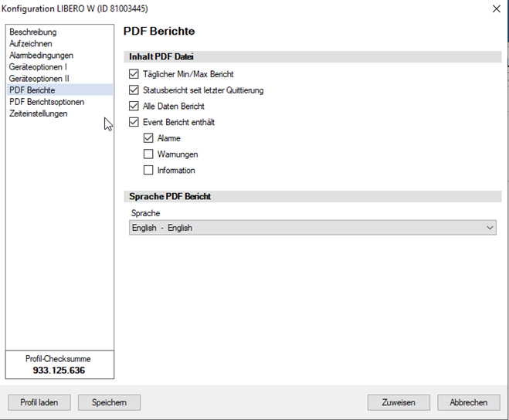Open Geräteoptionen I page
This screenshot has height=420, width=509.
click(x=39, y=67)
